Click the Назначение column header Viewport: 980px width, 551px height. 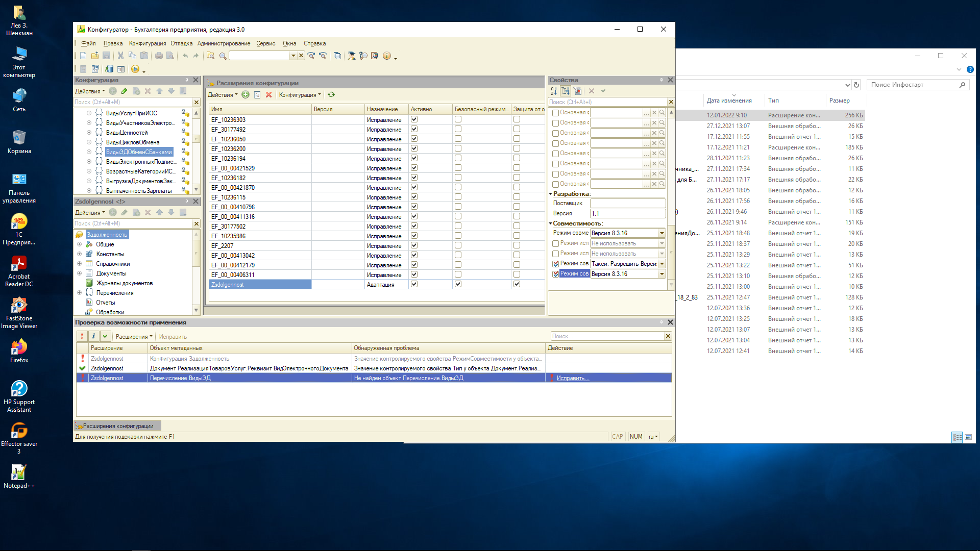(386, 109)
